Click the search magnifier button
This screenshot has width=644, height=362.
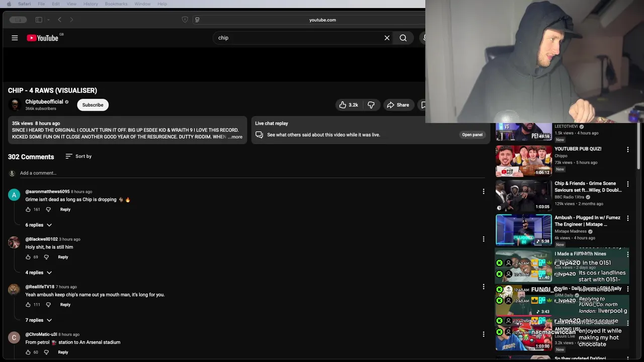click(403, 38)
